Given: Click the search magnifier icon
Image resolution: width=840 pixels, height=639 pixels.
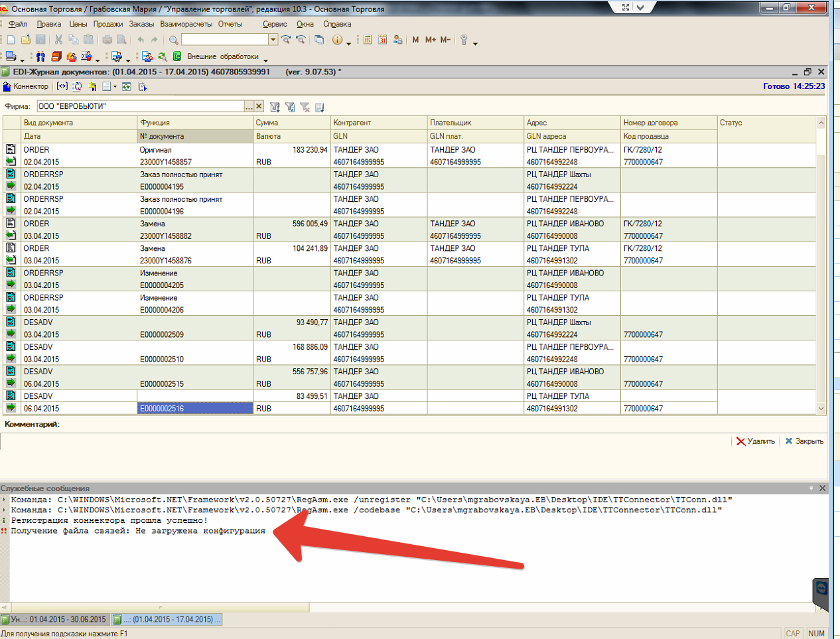Looking at the screenshot, I should point(174,40).
